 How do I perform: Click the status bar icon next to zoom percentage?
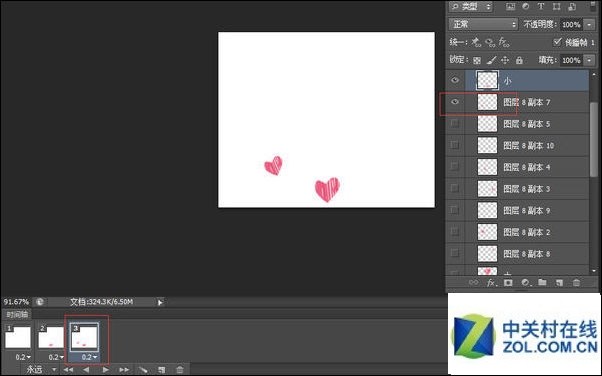pos(40,302)
